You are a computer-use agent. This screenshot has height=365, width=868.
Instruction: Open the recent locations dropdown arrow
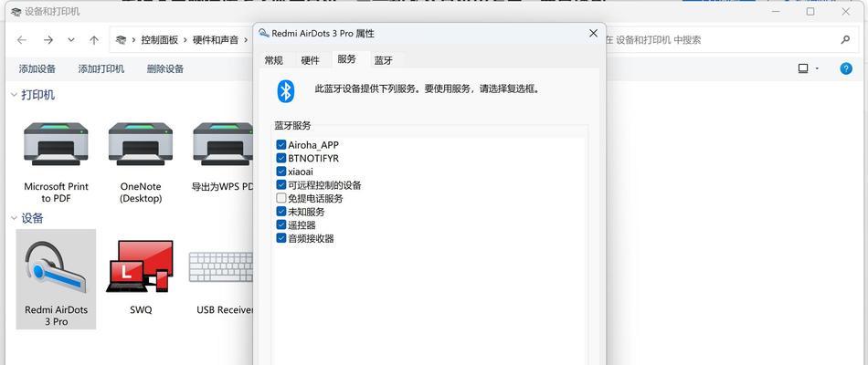coord(71,40)
